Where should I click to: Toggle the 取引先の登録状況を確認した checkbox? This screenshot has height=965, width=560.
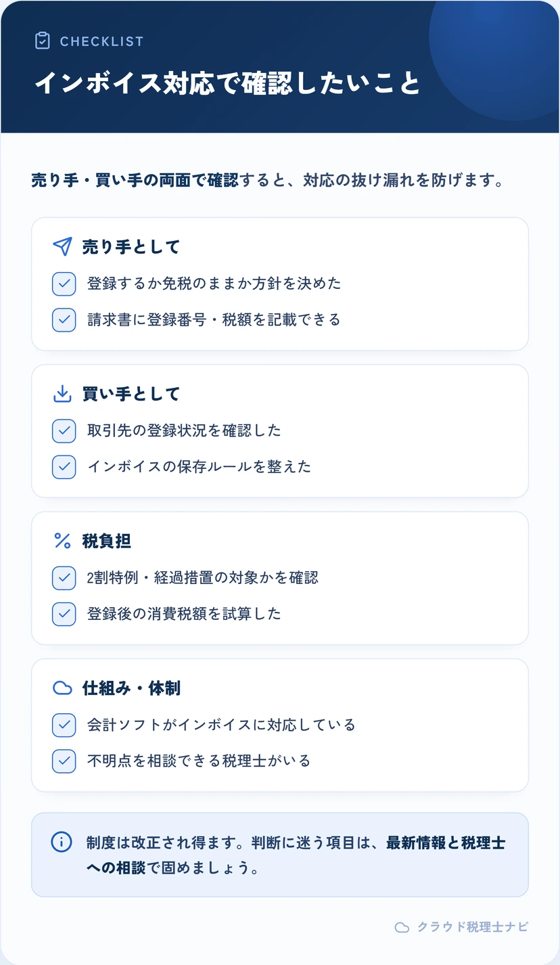[64, 430]
